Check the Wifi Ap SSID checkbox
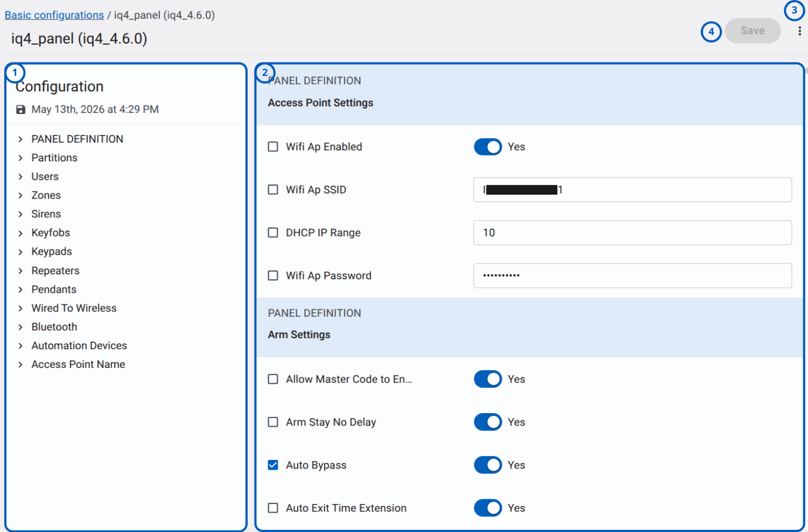Viewport: 808px width, 532px height. pyautogui.click(x=273, y=190)
